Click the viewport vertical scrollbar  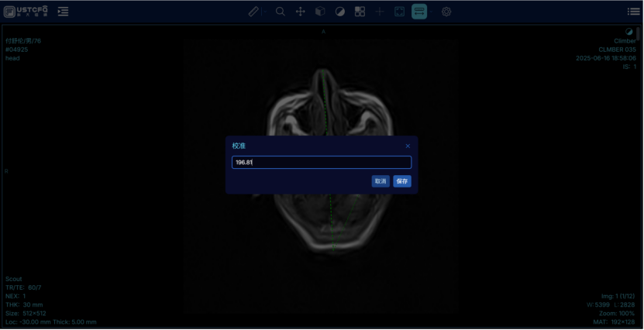click(x=638, y=35)
